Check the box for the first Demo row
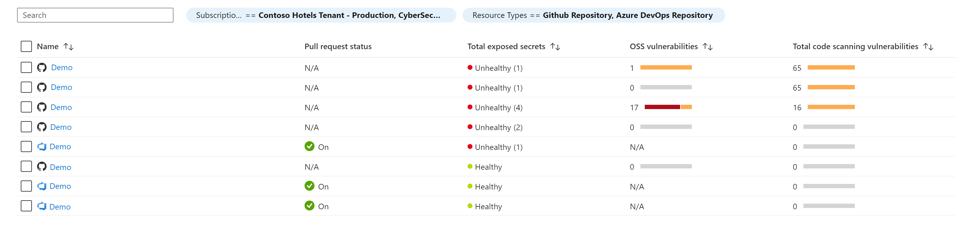Viewport: 980px width, 229px height. 26,68
